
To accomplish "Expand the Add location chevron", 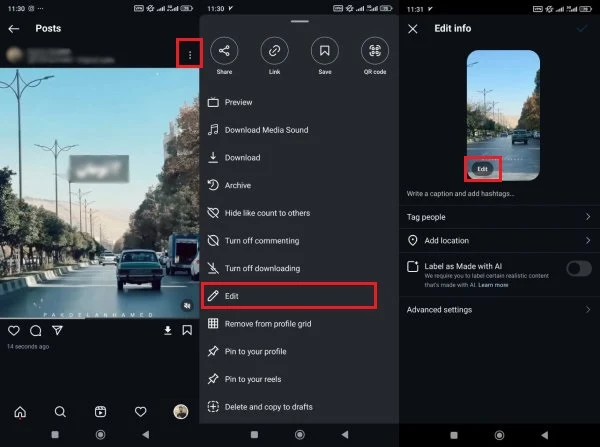I will point(588,240).
